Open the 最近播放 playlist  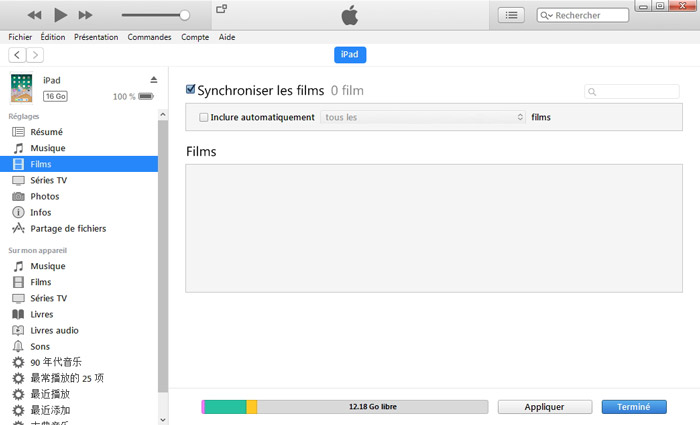[79, 394]
